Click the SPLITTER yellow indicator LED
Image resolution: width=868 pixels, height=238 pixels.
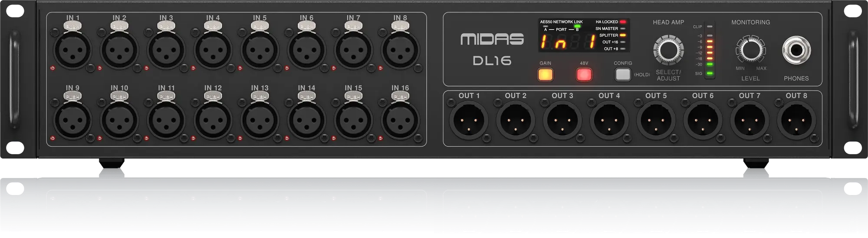[x=623, y=35]
